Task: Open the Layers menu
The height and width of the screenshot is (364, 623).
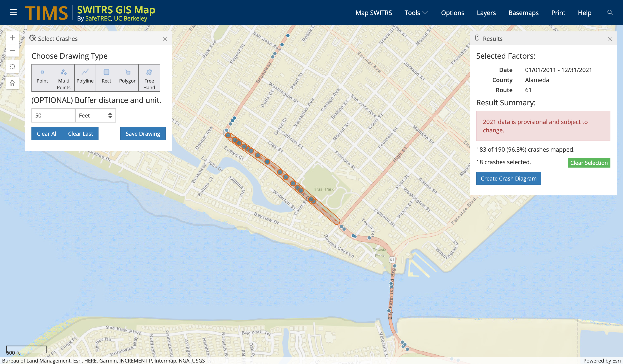Action: point(486,13)
